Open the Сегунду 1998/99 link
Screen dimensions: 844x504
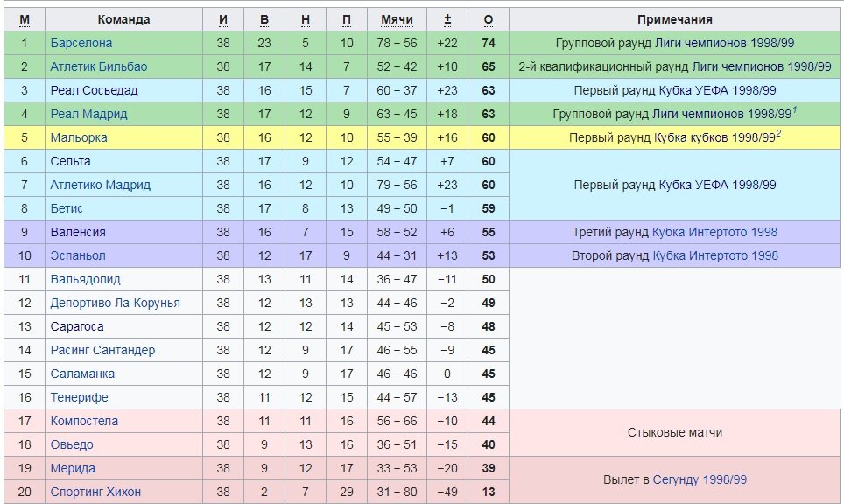700,479
